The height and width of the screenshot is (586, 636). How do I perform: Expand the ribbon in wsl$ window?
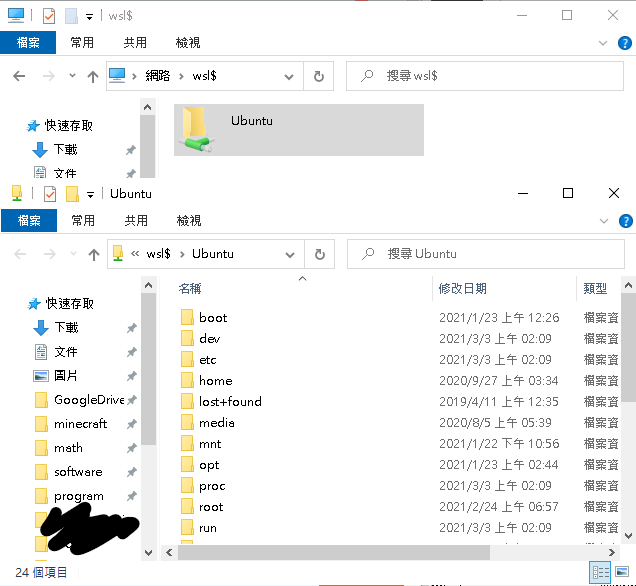tap(603, 43)
